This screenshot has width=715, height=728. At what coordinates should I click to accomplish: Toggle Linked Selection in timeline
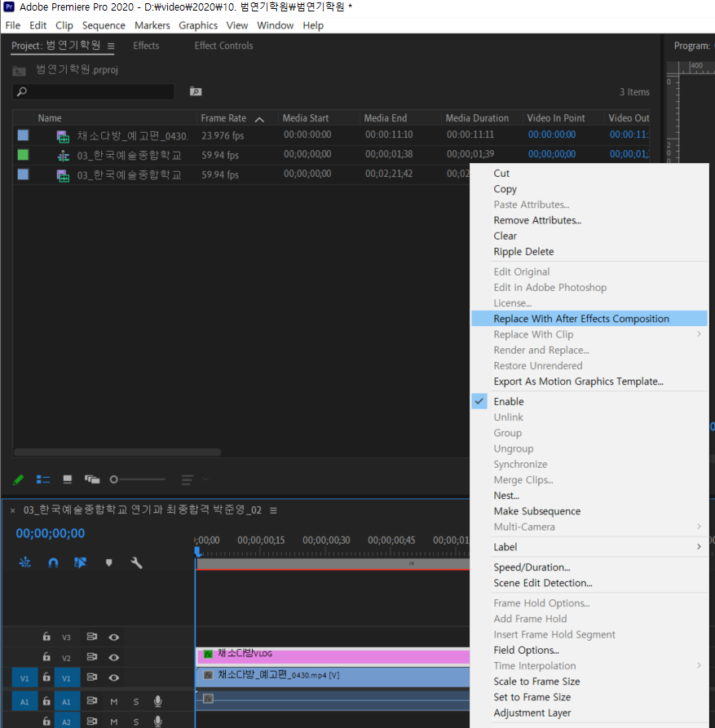81,563
